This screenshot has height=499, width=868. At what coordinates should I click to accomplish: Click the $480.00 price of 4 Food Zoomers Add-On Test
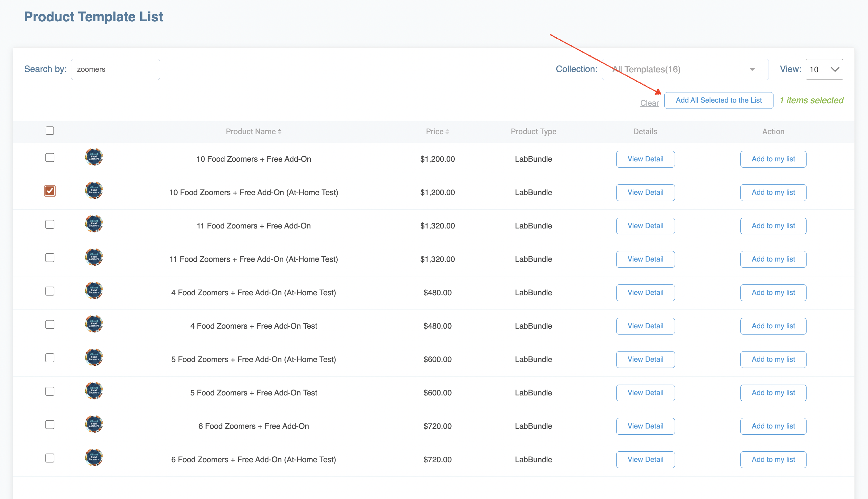pyautogui.click(x=438, y=326)
